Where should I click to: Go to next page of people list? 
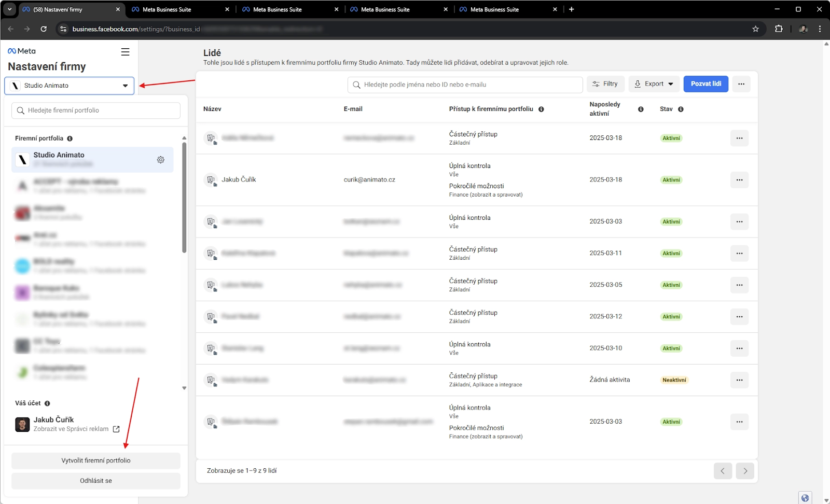point(745,471)
